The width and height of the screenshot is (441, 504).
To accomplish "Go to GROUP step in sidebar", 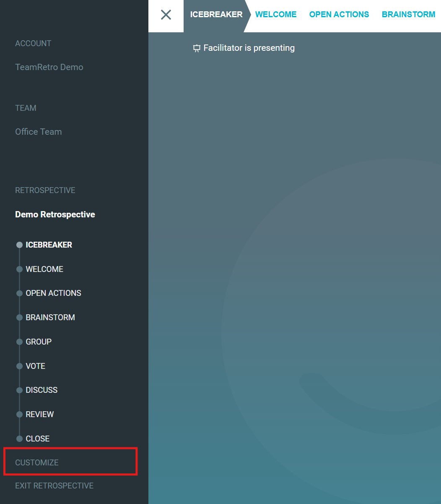I will (39, 342).
